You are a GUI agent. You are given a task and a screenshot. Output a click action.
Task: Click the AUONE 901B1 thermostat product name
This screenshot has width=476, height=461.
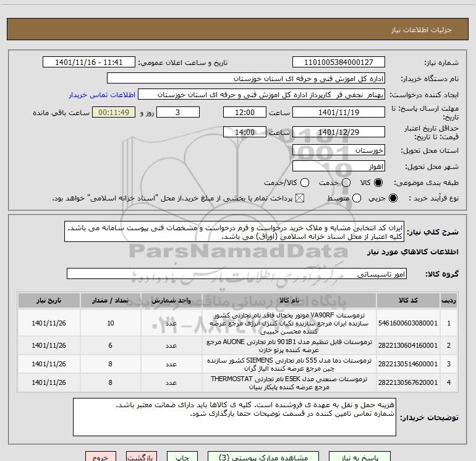click(289, 345)
